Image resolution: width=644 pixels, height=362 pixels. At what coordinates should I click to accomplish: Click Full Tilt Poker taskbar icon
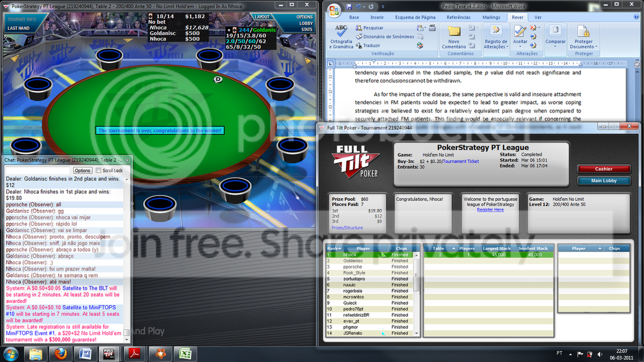tap(110, 354)
